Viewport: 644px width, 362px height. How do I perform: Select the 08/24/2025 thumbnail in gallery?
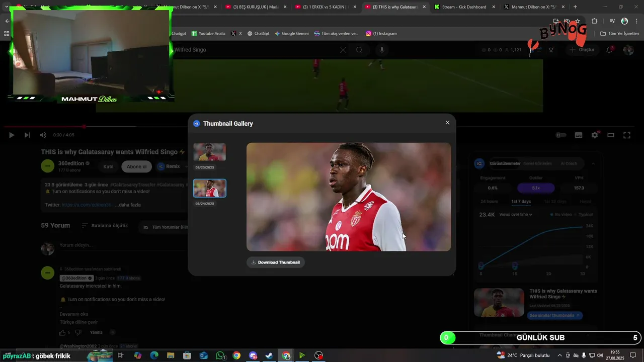click(209, 188)
